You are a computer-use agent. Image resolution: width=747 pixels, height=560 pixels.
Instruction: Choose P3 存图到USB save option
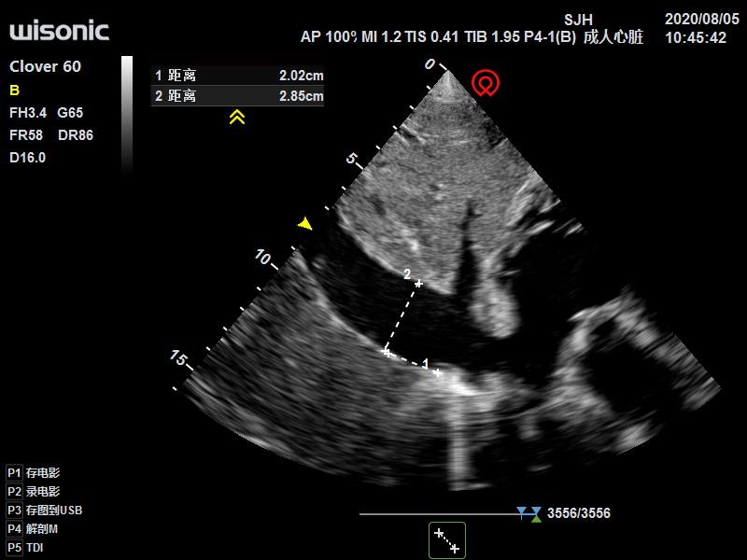coord(47,510)
